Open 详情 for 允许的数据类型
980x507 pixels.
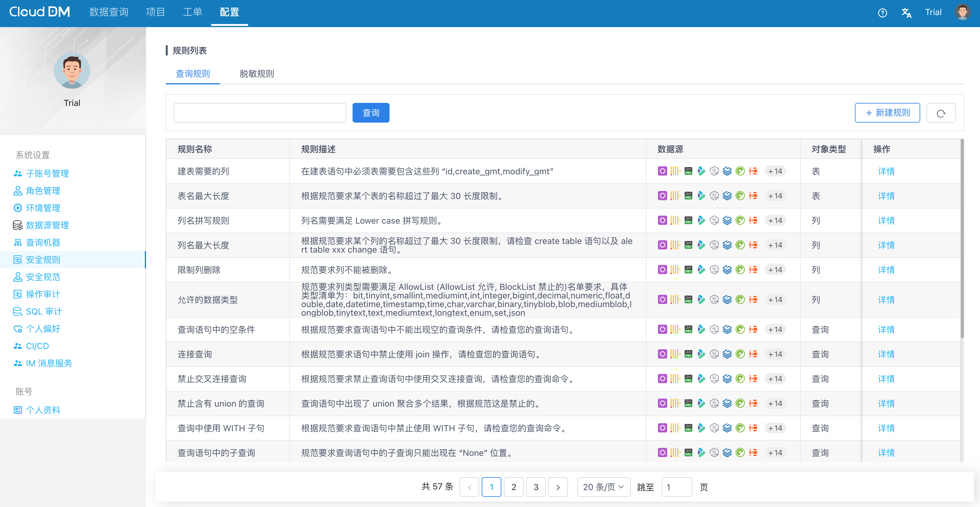[x=886, y=300]
